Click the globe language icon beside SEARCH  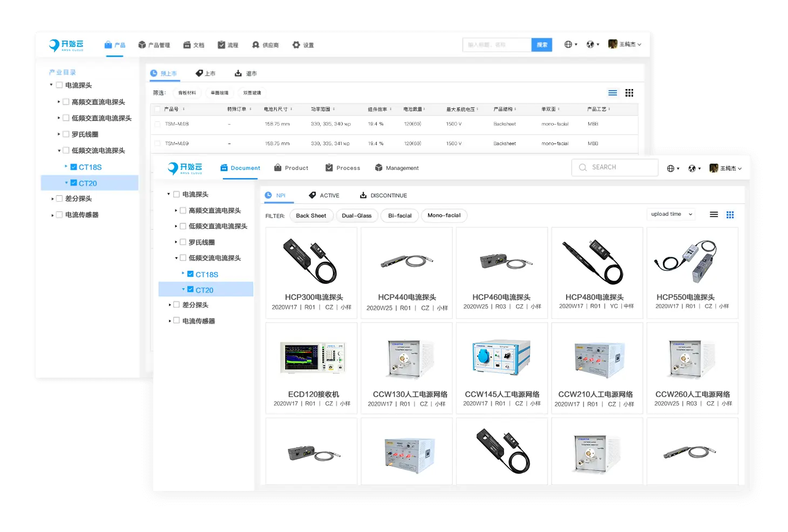(x=670, y=168)
